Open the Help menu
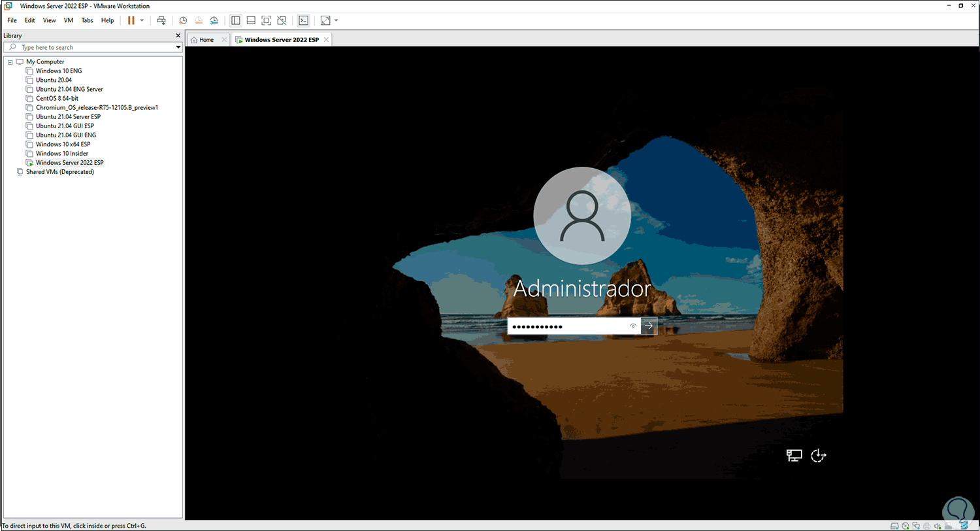The image size is (980, 531). point(108,20)
